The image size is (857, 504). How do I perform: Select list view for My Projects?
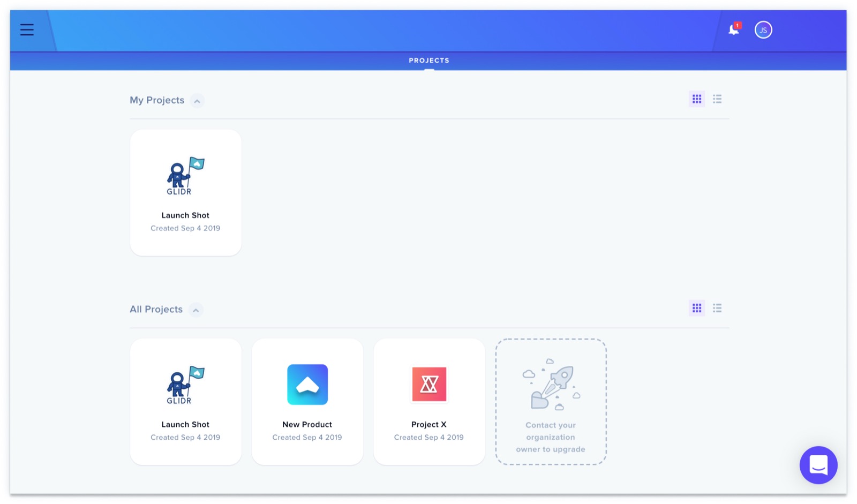pos(717,99)
